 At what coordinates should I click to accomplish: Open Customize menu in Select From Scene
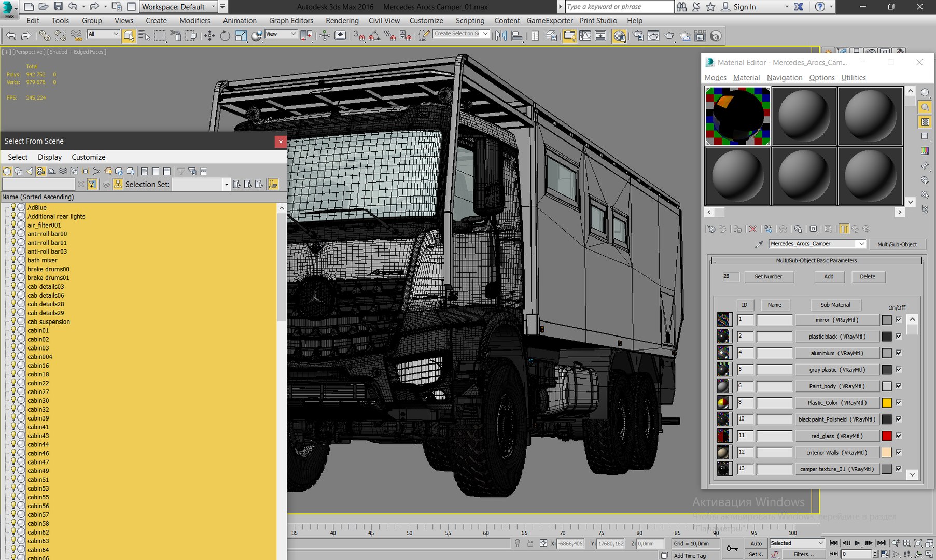(x=88, y=157)
